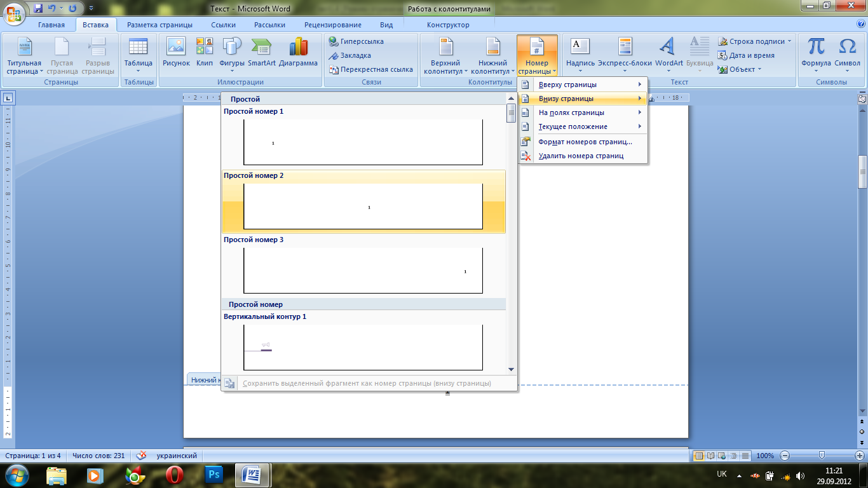Viewport: 868px width, 488px height.
Task: Open the Объект dropdown
Action: point(740,69)
